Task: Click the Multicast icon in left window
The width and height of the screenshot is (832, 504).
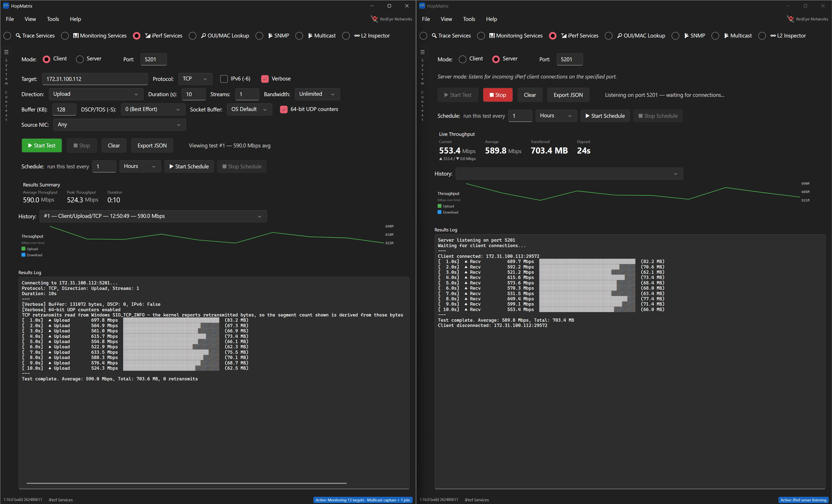Action: pyautogui.click(x=310, y=35)
